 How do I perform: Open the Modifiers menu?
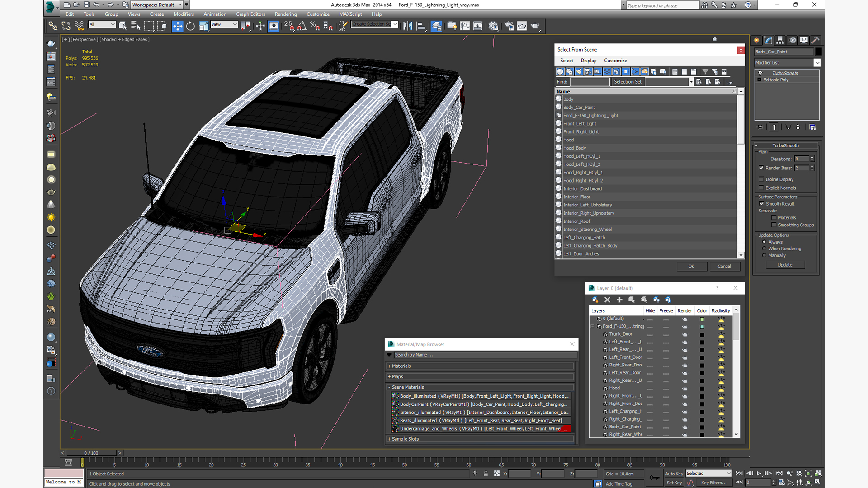point(184,14)
